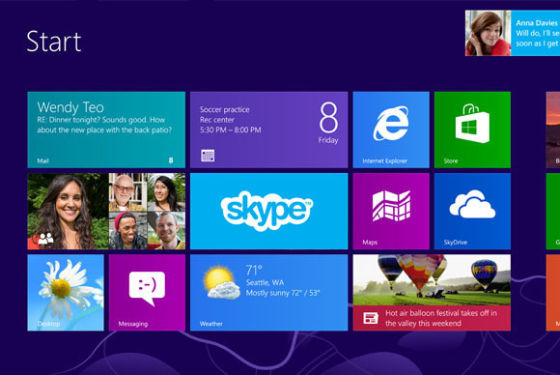Open the SkyDrive cloud tile
The width and height of the screenshot is (560, 375).
[472, 211]
